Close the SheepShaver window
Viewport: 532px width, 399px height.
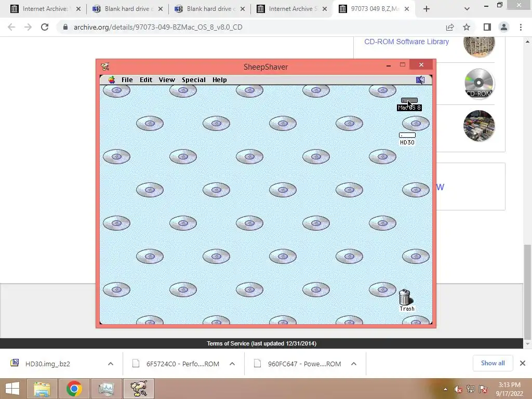[421, 65]
